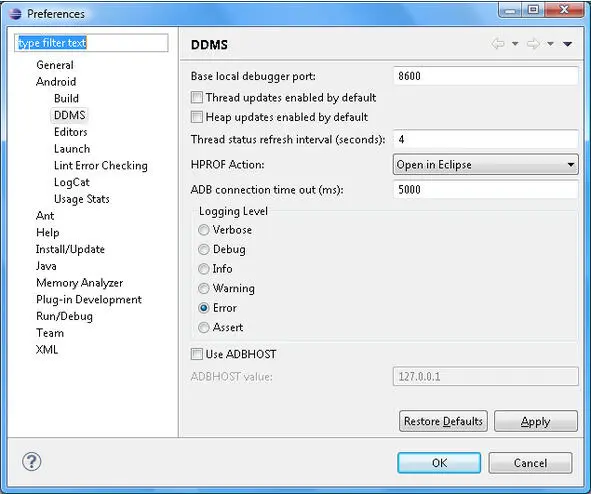
Task: Click the back navigation arrow icon
Action: (498, 44)
